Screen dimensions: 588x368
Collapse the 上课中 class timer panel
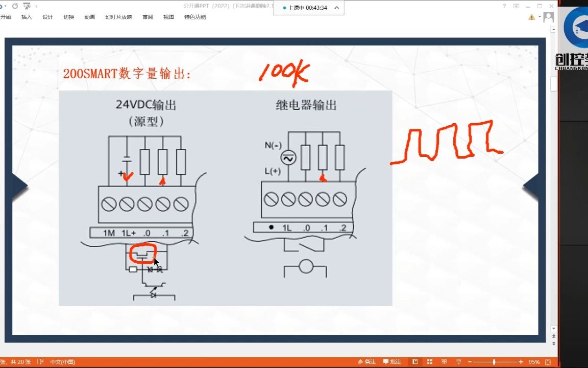pyautogui.click(x=335, y=8)
